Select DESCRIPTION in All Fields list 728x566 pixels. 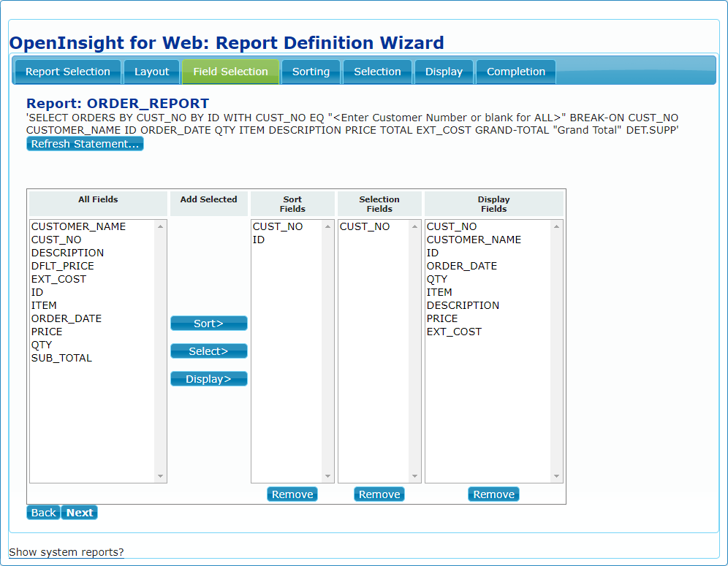point(92,253)
